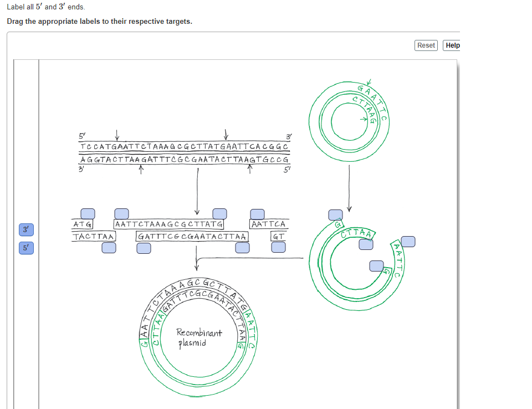The height and width of the screenshot is (409, 532).
Task: Click target beside green AATTC overhang
Action: [x=408, y=242]
